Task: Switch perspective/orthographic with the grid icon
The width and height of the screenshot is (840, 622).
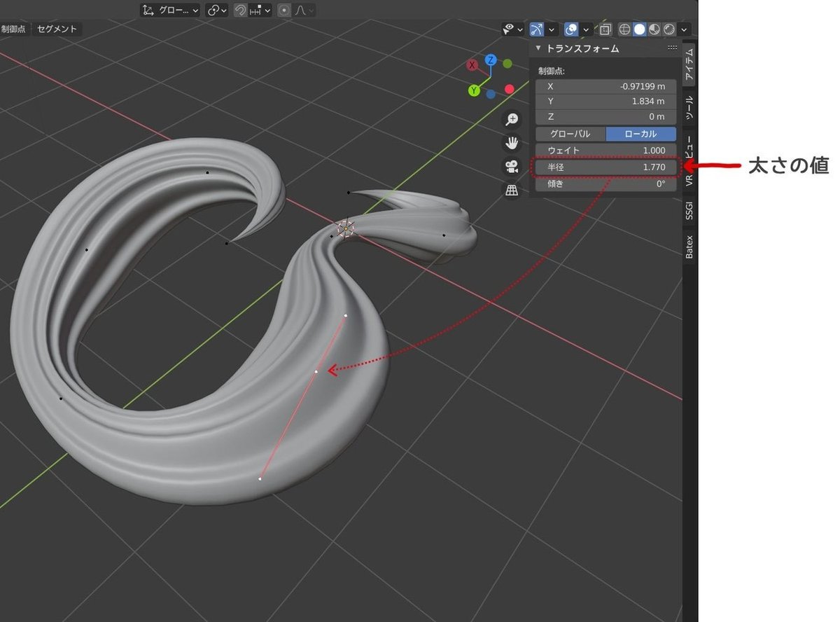Action: (x=512, y=190)
